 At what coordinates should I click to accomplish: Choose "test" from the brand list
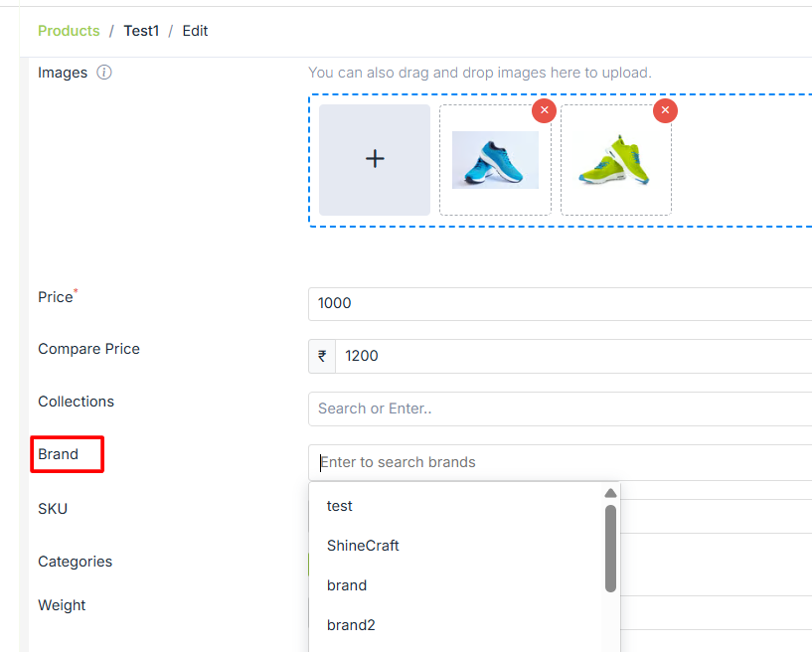[340, 506]
